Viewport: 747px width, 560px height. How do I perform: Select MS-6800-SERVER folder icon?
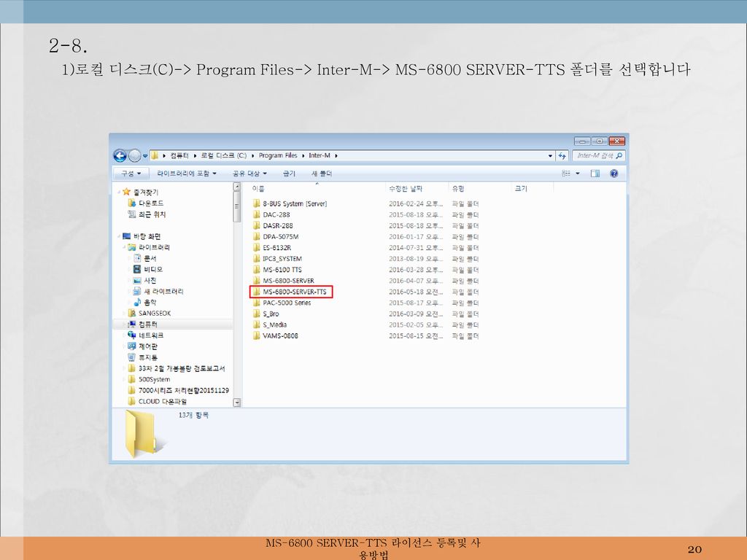click(256, 280)
